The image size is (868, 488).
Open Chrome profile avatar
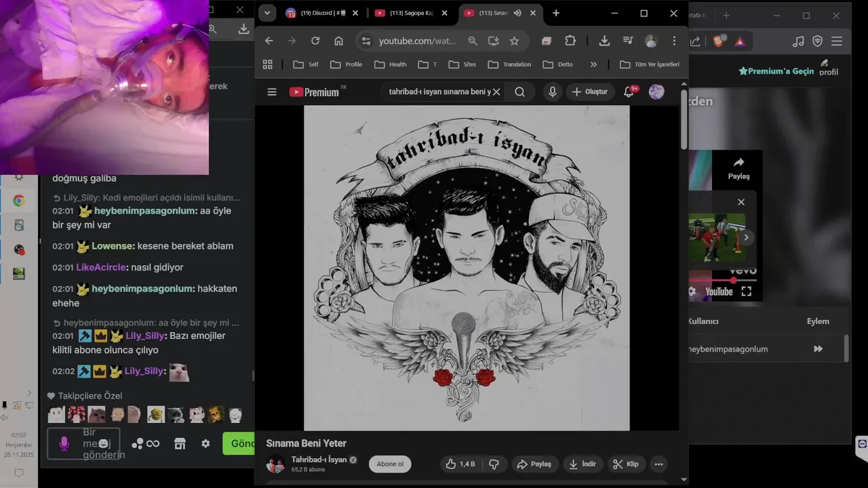[651, 41]
